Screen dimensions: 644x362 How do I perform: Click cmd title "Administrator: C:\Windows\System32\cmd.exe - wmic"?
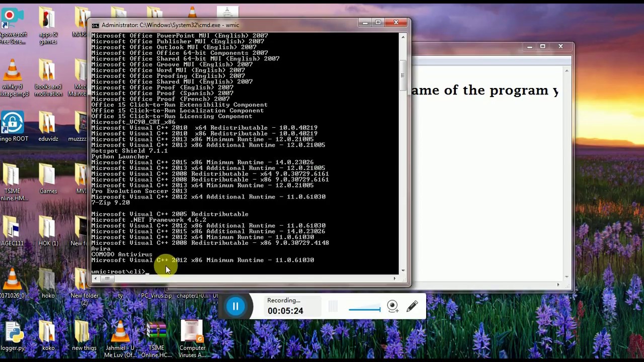170,25
